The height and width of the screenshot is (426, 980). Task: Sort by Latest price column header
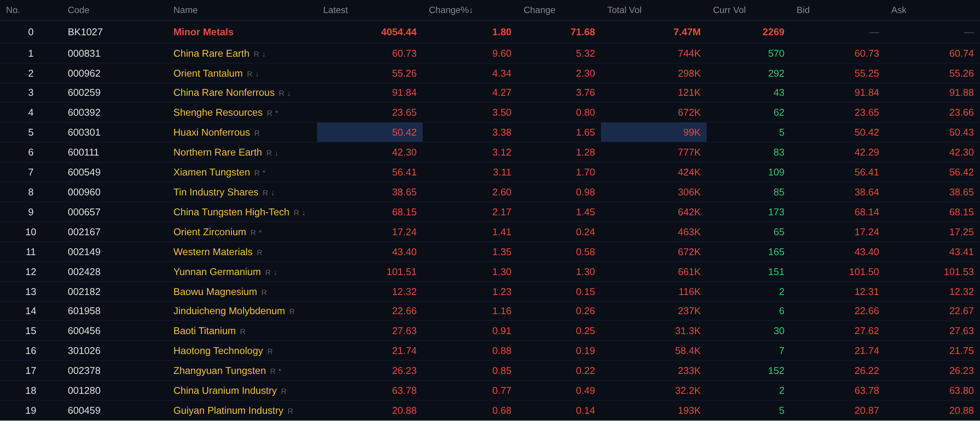point(335,10)
